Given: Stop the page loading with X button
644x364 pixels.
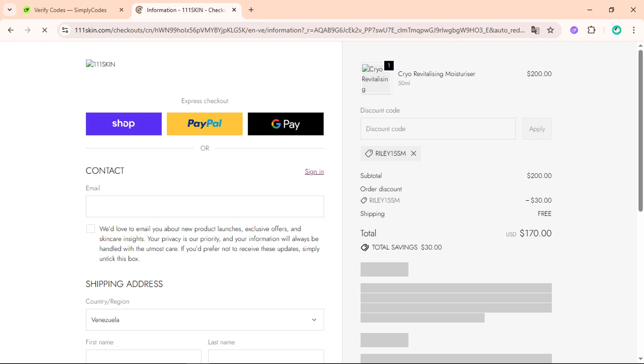Looking at the screenshot, I should coord(45,30).
